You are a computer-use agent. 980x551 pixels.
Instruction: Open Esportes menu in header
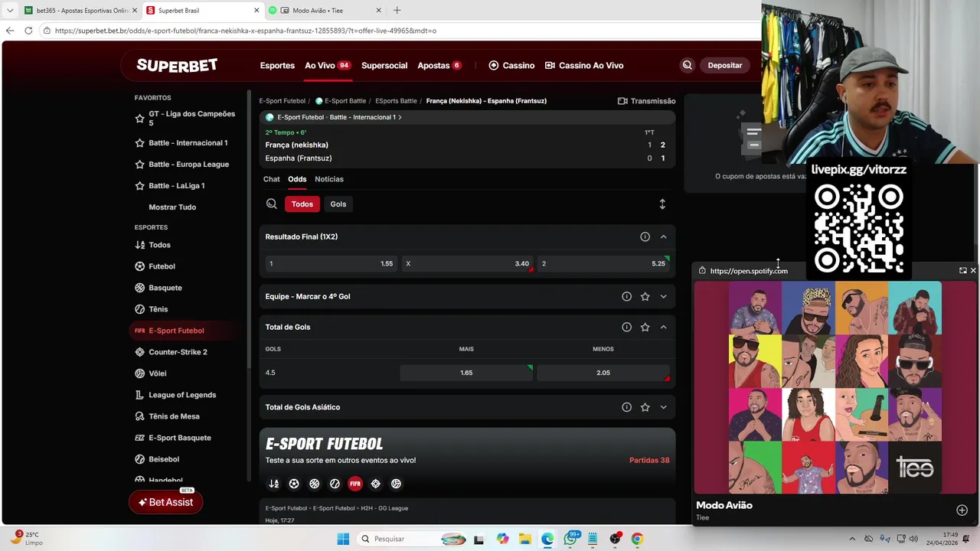pyautogui.click(x=277, y=66)
